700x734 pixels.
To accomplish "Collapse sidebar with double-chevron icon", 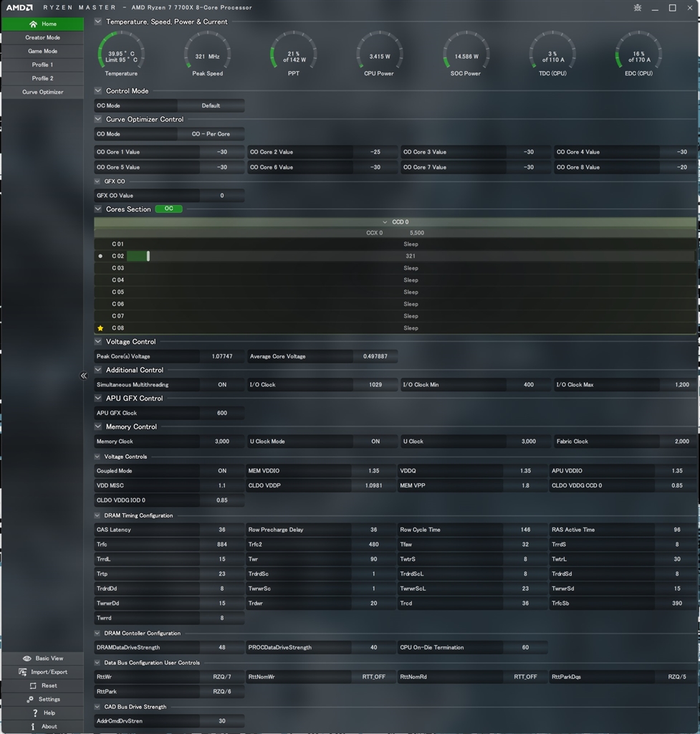I will pyautogui.click(x=83, y=376).
